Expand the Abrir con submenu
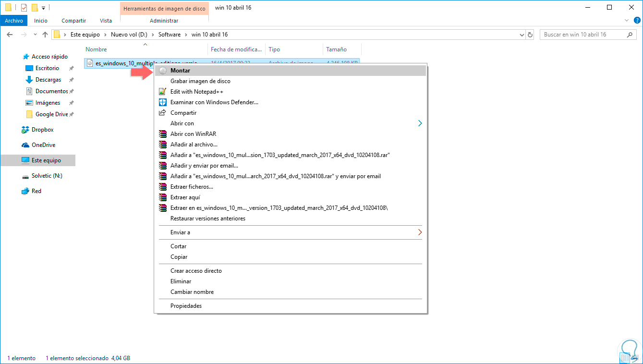The height and width of the screenshot is (364, 643). [x=291, y=123]
